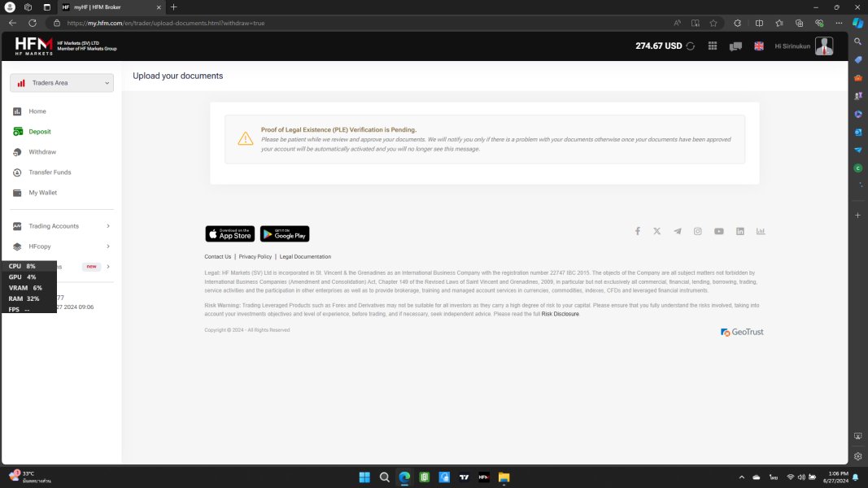This screenshot has width=868, height=488.
Task: View site information lock icon
Action: point(56,24)
